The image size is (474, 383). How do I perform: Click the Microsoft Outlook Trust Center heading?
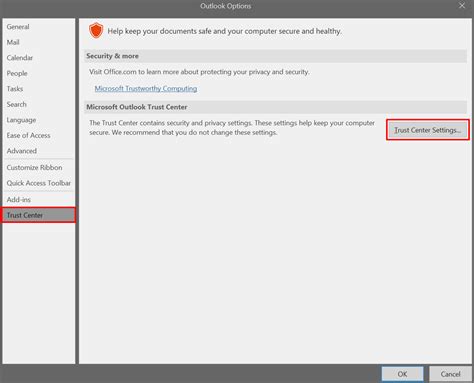click(x=137, y=107)
